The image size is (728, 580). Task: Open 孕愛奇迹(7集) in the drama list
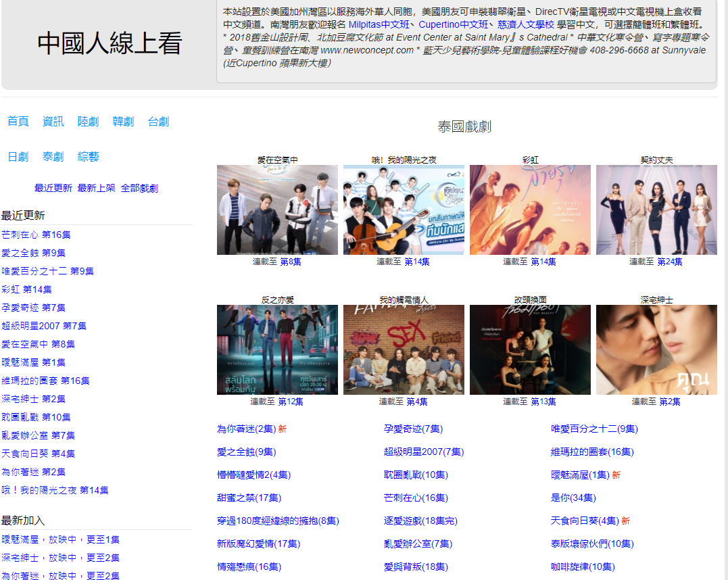click(413, 429)
